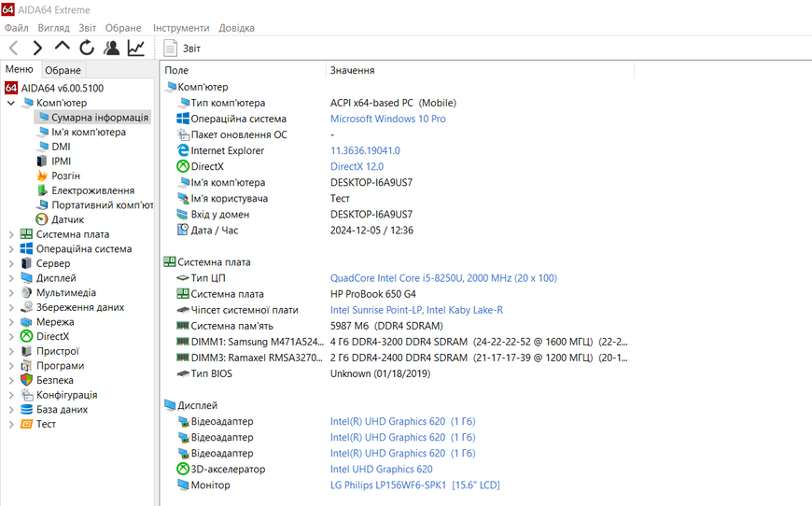
Task: Open the Обране menu in menu bar
Action: [123, 28]
